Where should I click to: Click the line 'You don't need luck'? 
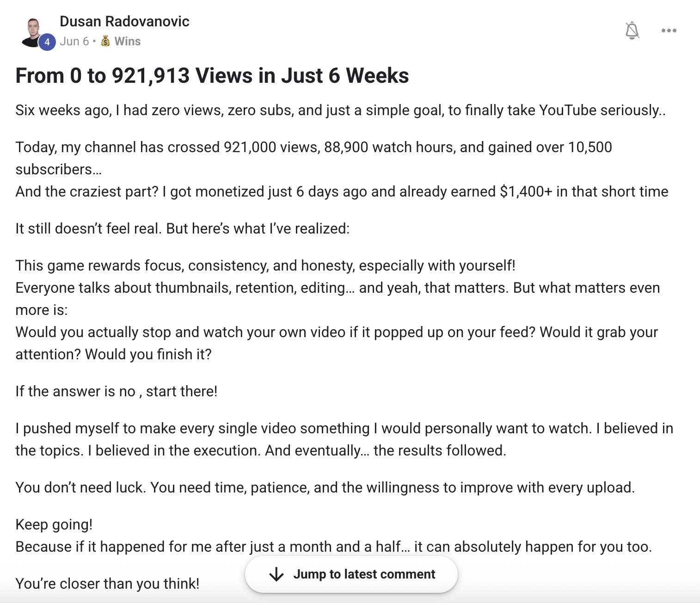pyautogui.click(x=325, y=487)
